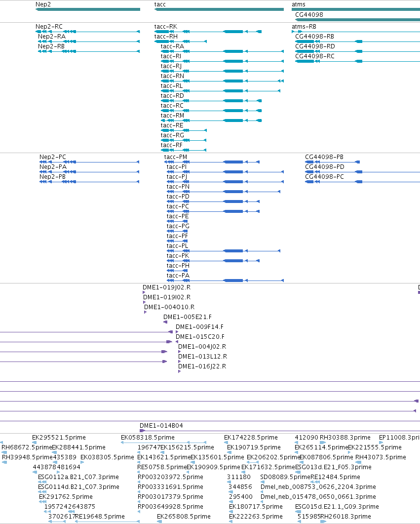Select the tacc-PK protein label
420x524 pixels.
click(x=178, y=256)
